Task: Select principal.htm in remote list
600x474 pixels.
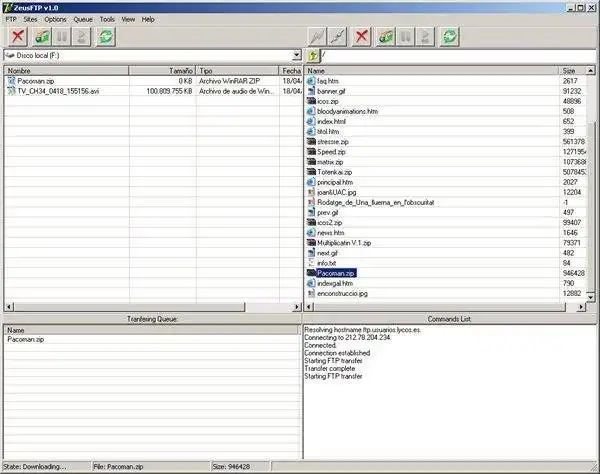Action: tap(335, 182)
